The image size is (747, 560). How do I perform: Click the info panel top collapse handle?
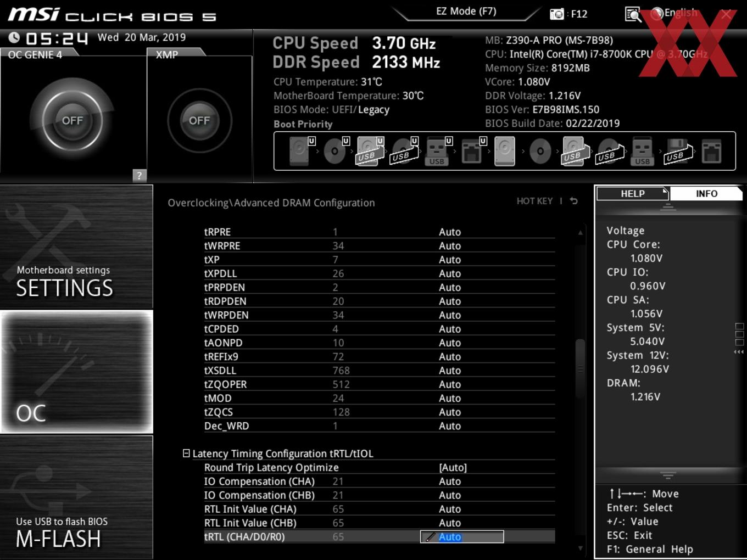point(668,208)
